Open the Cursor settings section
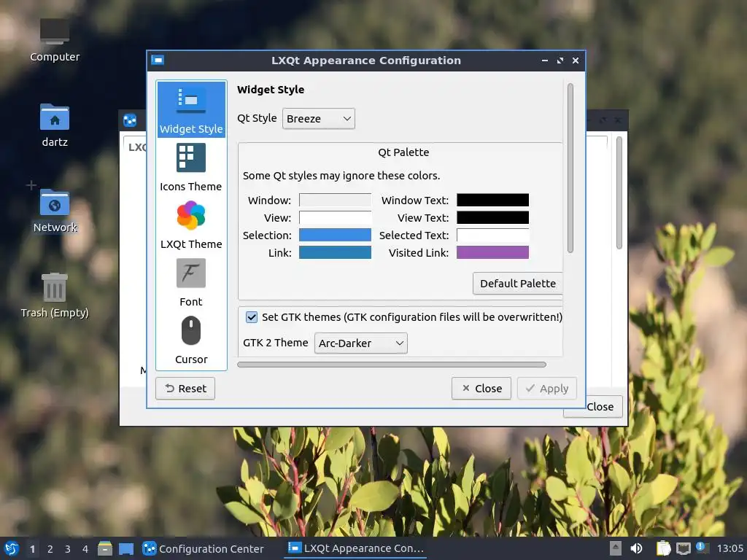Screen dimensions: 747x560 click(x=191, y=340)
